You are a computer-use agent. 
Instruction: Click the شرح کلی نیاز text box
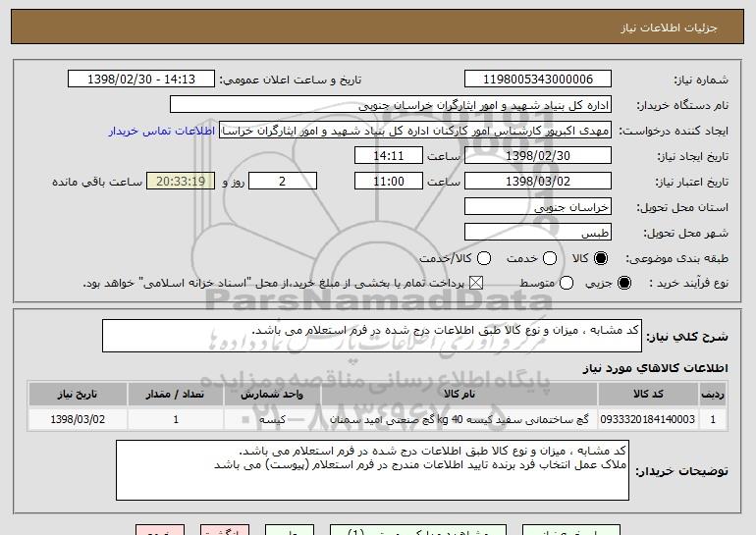pyautogui.click(x=372, y=336)
